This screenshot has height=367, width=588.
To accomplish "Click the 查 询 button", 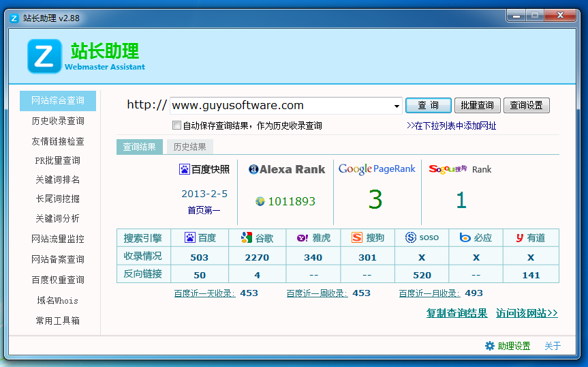I will click(429, 106).
